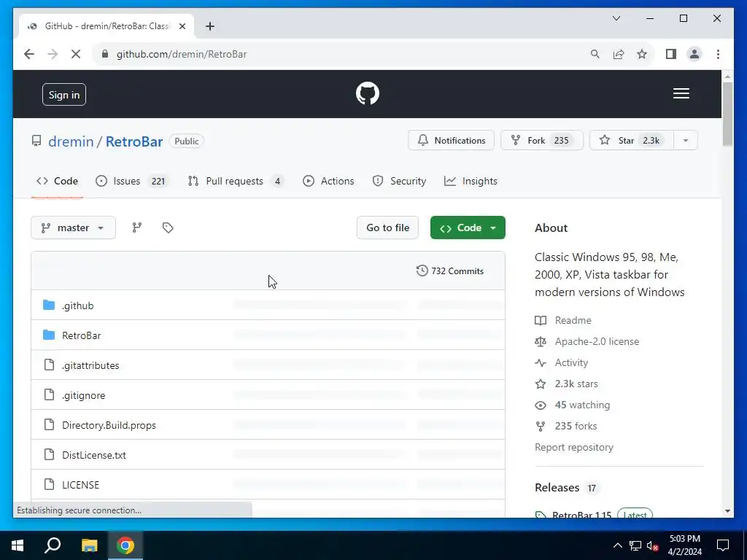Click Chrome icon in taskbar
This screenshot has width=747, height=560.
pyautogui.click(x=125, y=545)
